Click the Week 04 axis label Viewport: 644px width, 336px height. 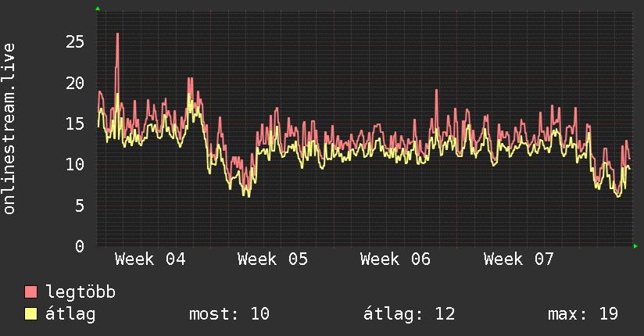coord(150,259)
